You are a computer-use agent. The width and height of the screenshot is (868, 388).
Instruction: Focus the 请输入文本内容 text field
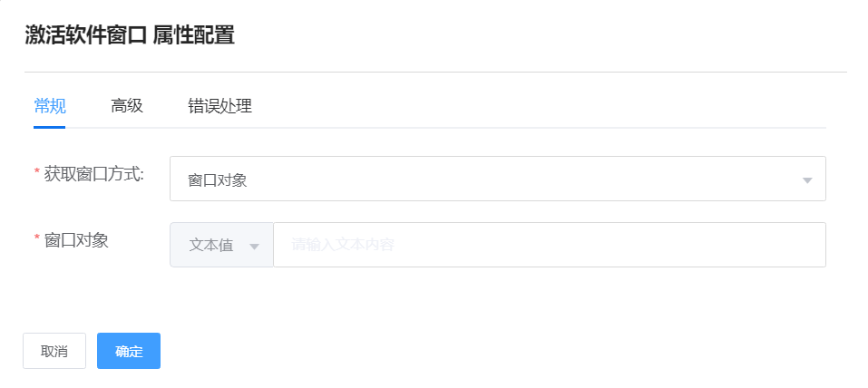click(549, 245)
